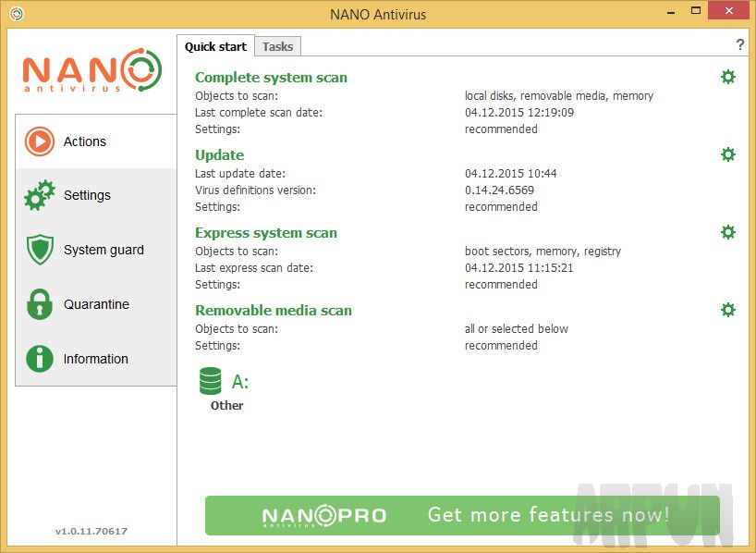Open gear settings for Removable media scan
Screen dimensions: 756x553
(x=727, y=310)
